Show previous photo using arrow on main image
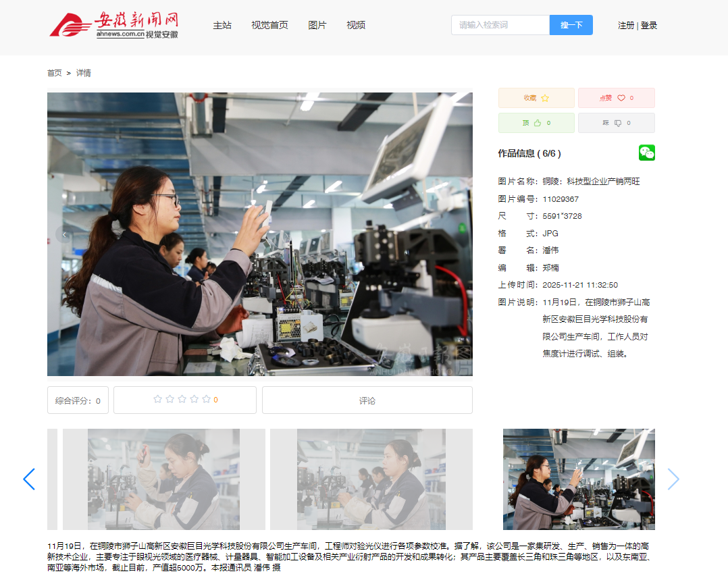 (65, 235)
